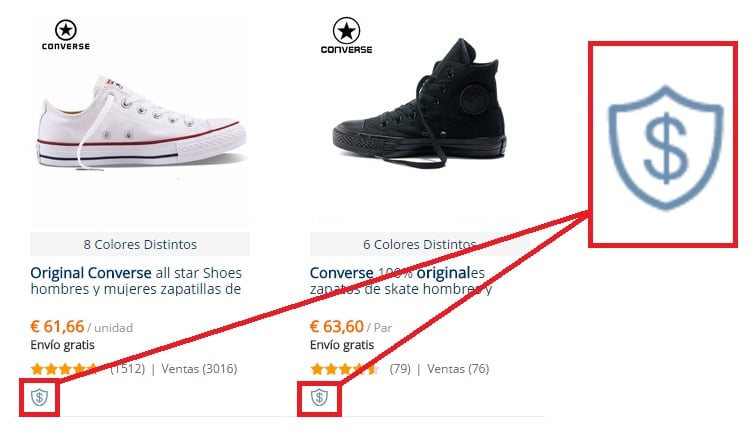Click the € 63,60 price
The width and height of the screenshot is (753, 436).
(x=337, y=327)
